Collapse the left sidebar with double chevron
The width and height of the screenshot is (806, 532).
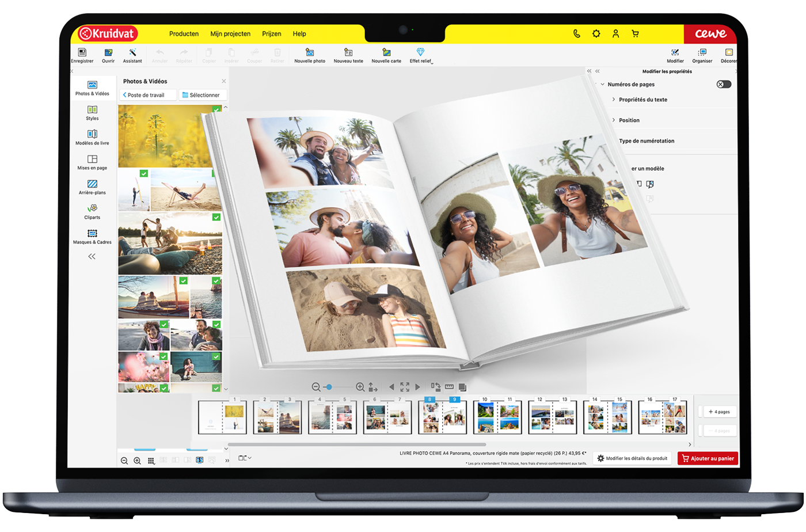point(92,257)
